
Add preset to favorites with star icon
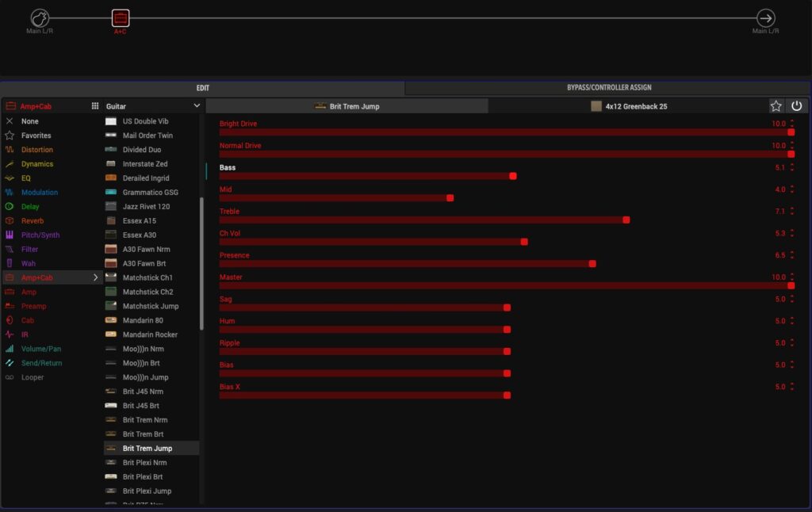point(776,106)
